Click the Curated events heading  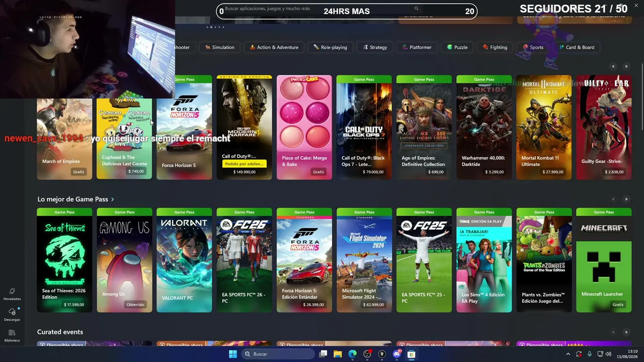pos(60,332)
